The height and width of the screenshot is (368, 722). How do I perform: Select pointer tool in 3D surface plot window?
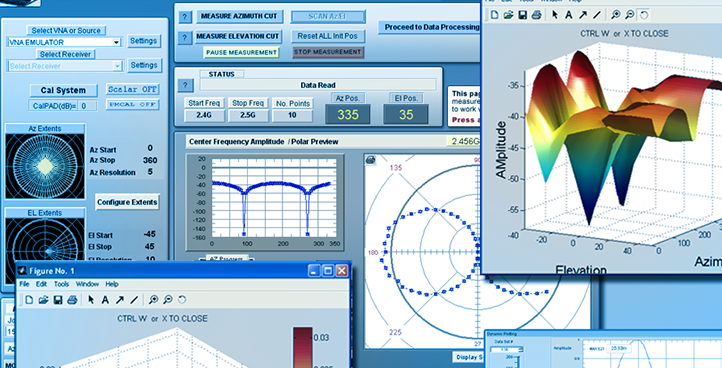pyautogui.click(x=555, y=15)
